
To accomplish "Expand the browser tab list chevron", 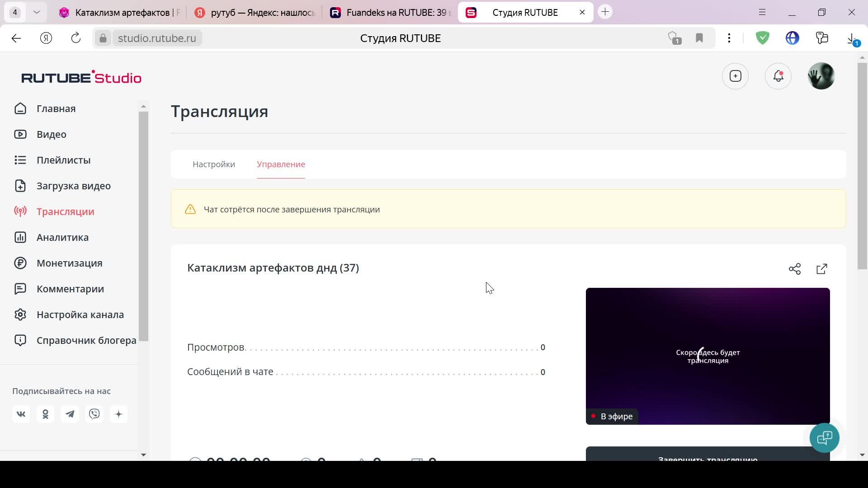I will (37, 12).
